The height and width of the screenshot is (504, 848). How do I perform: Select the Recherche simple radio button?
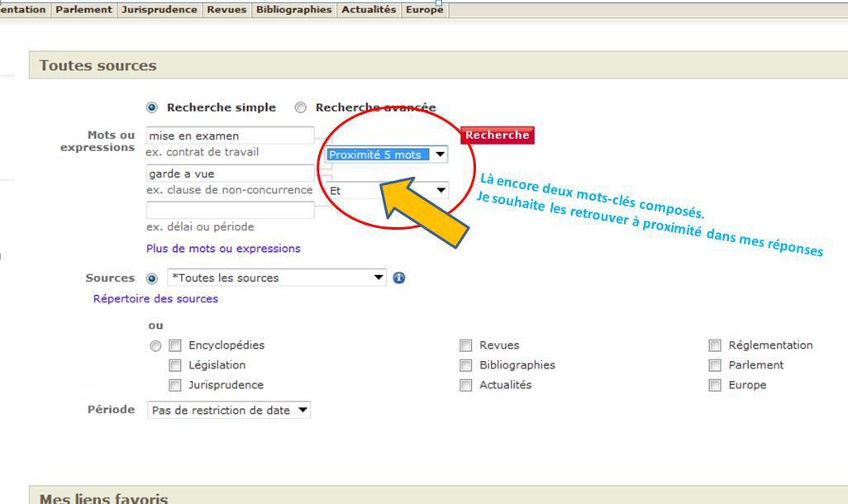[152, 107]
